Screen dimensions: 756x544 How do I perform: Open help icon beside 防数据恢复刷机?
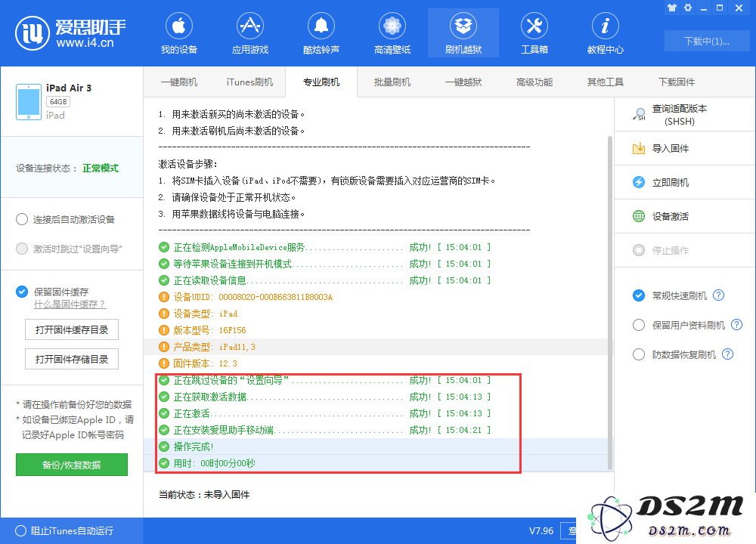click(x=727, y=354)
